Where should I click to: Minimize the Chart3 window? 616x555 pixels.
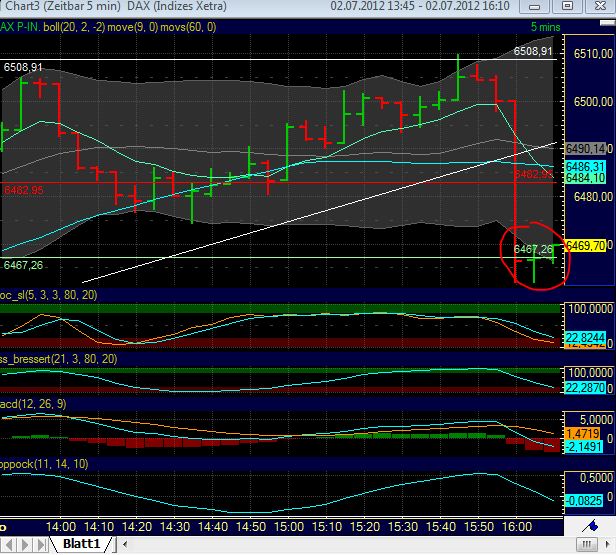(535, 6)
